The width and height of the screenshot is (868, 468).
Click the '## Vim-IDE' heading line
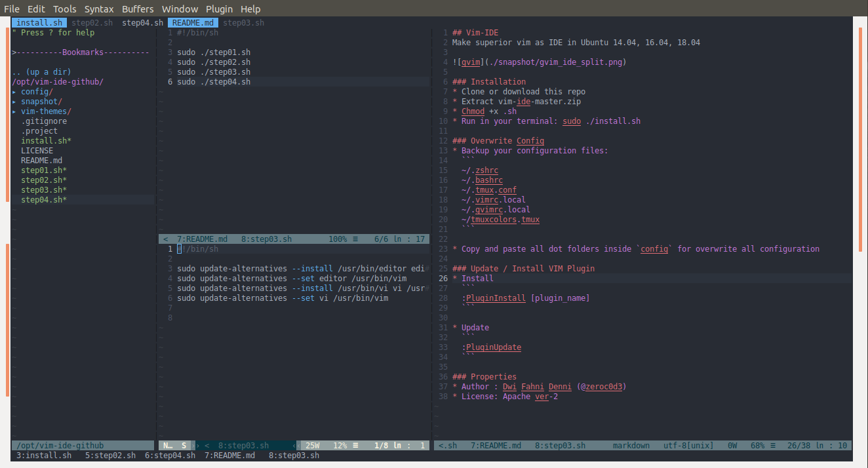click(x=475, y=33)
